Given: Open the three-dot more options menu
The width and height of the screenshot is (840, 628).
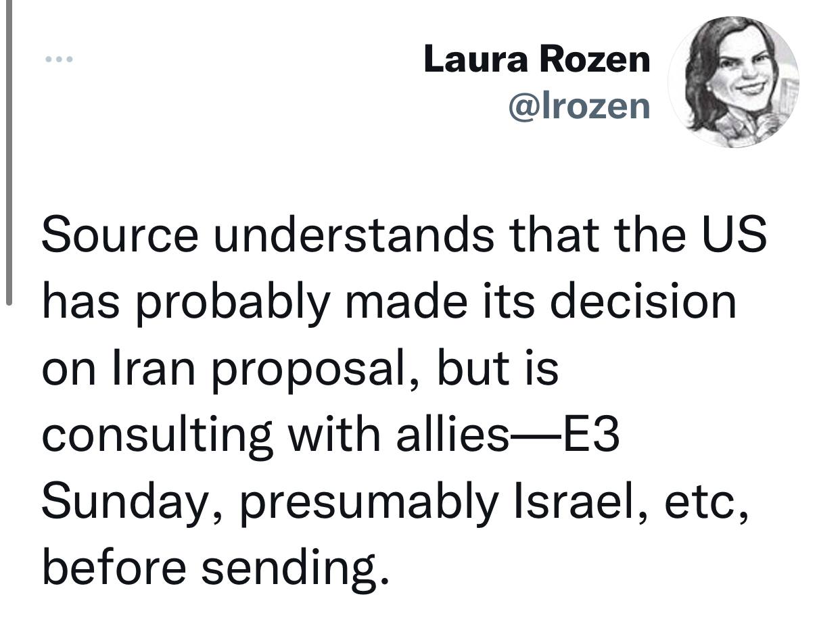Looking at the screenshot, I should coord(58,59).
